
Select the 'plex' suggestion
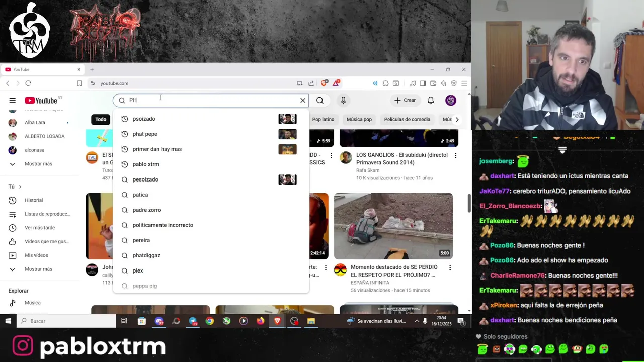pos(210,270)
